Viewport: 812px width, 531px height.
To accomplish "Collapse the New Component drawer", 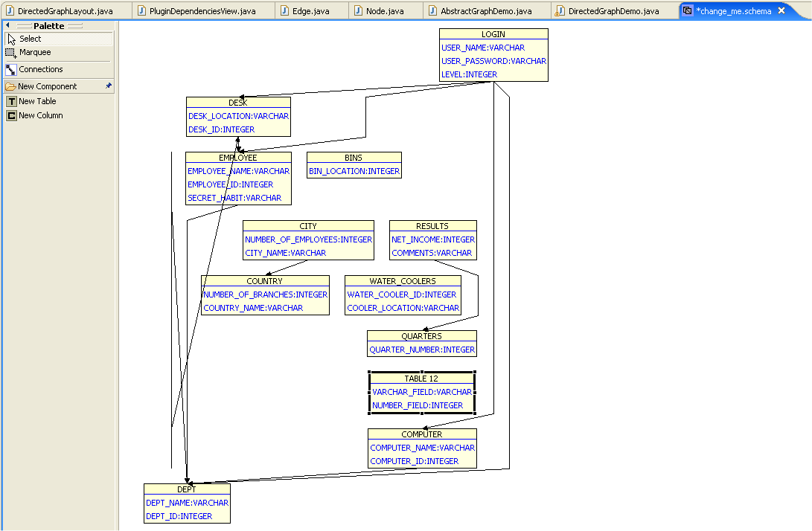I will tap(47, 86).
